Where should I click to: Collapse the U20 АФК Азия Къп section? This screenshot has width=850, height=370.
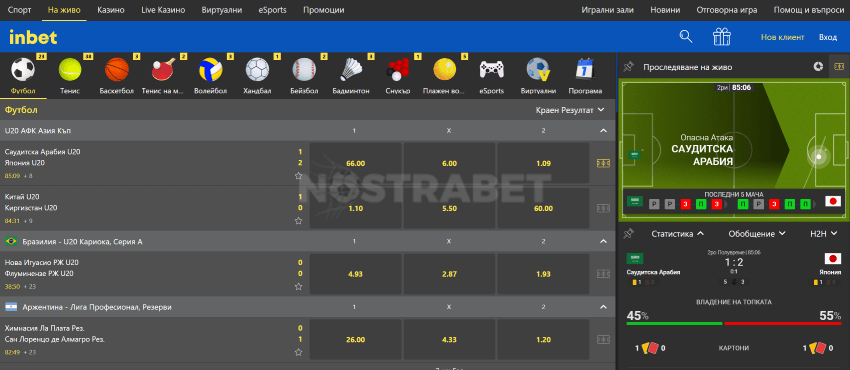pyautogui.click(x=603, y=131)
